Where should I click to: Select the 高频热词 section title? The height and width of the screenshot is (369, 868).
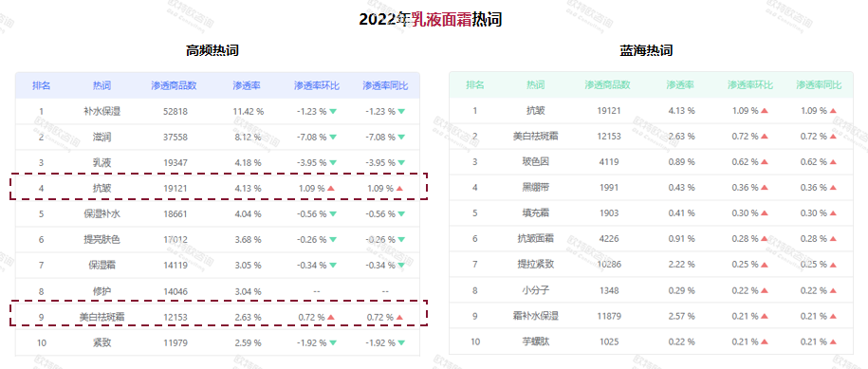(x=212, y=51)
